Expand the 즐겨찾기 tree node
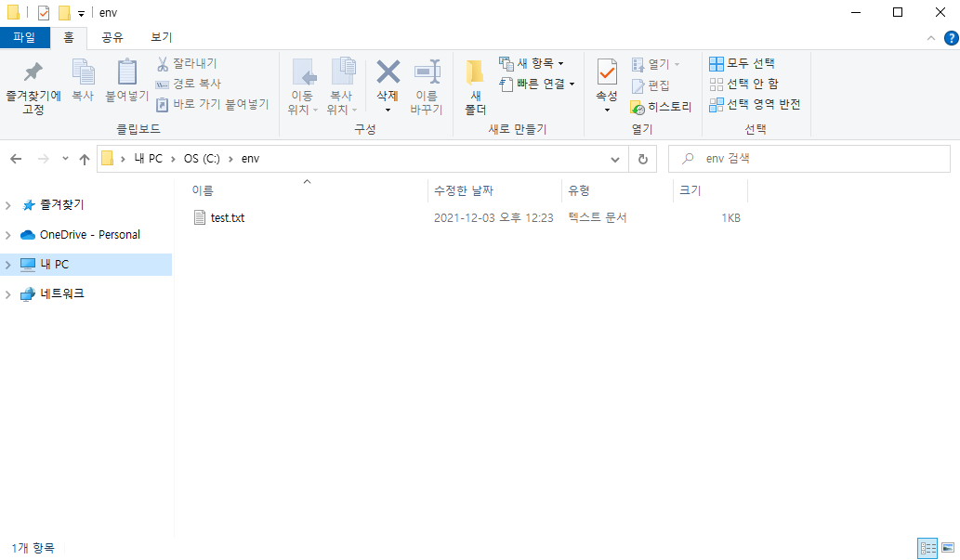This screenshot has height=560, width=960. click(x=8, y=205)
